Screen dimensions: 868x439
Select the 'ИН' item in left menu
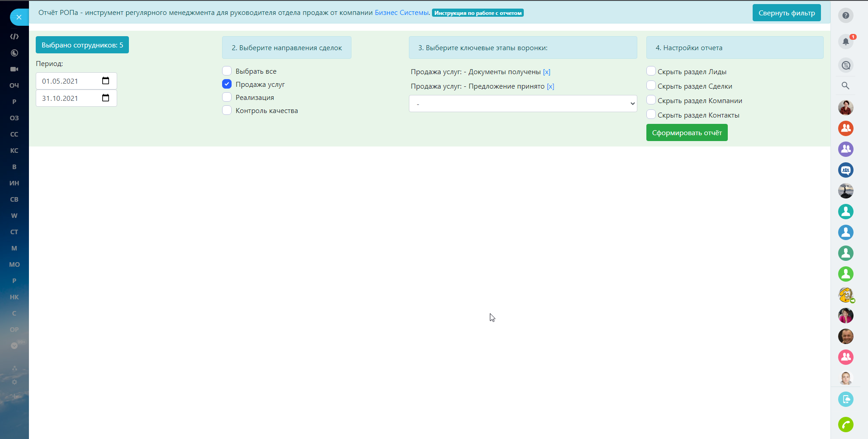point(14,183)
